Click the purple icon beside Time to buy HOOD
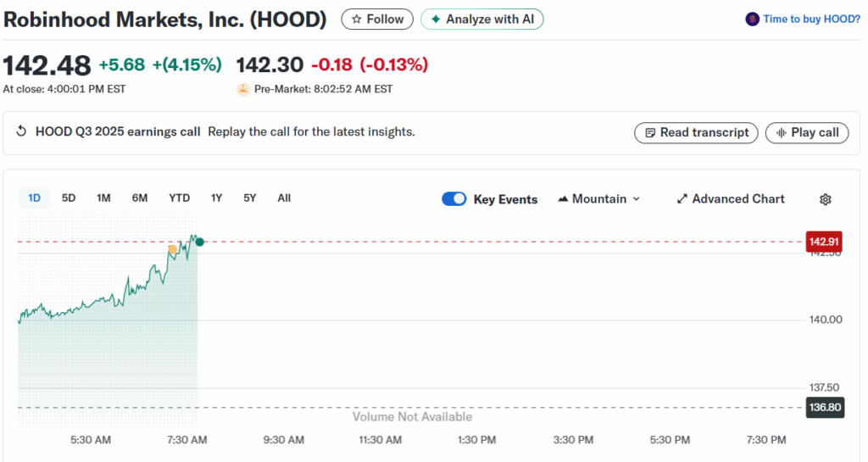 click(752, 19)
